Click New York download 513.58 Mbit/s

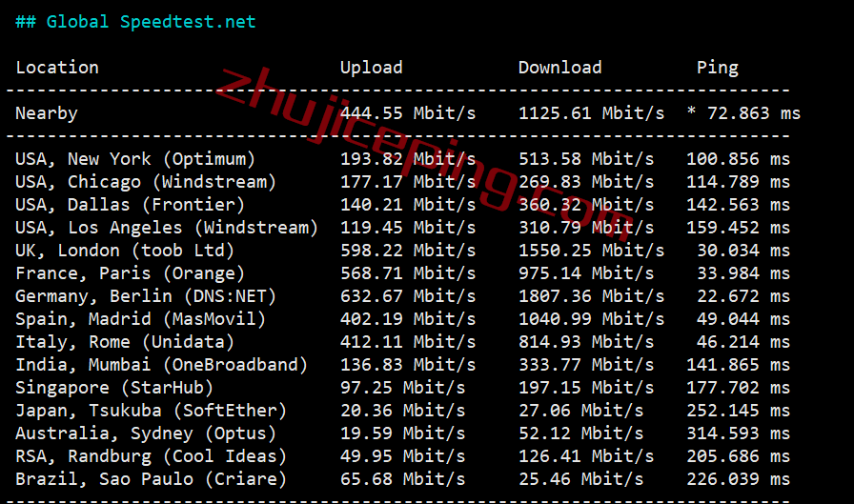[586, 159]
